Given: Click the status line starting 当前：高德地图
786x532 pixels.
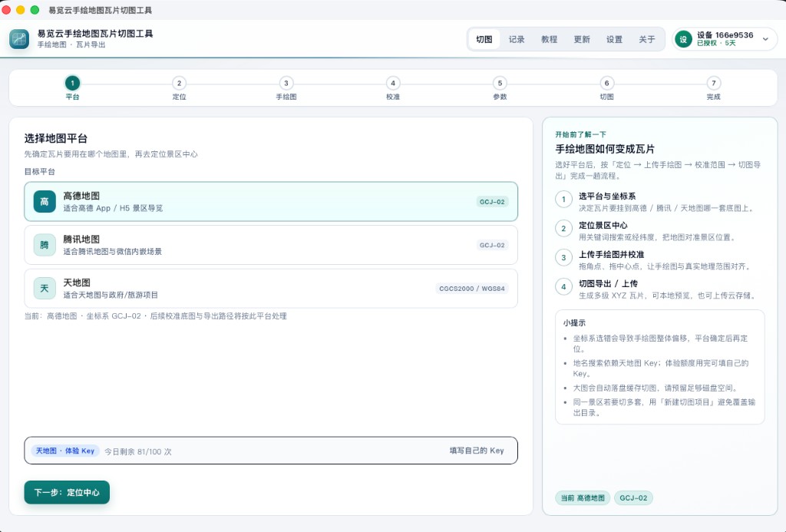Looking at the screenshot, I should tap(155, 316).
